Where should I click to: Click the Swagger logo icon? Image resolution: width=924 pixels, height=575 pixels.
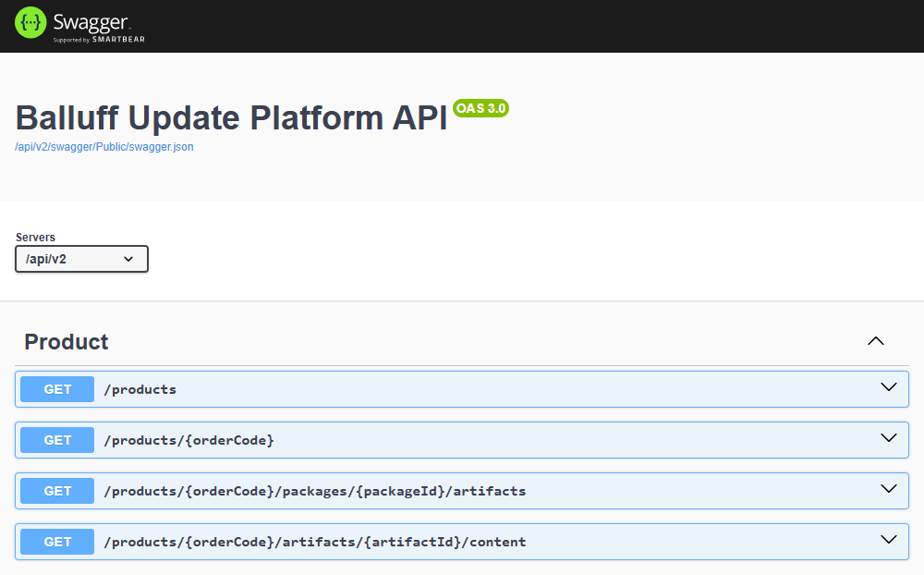pyautogui.click(x=30, y=23)
